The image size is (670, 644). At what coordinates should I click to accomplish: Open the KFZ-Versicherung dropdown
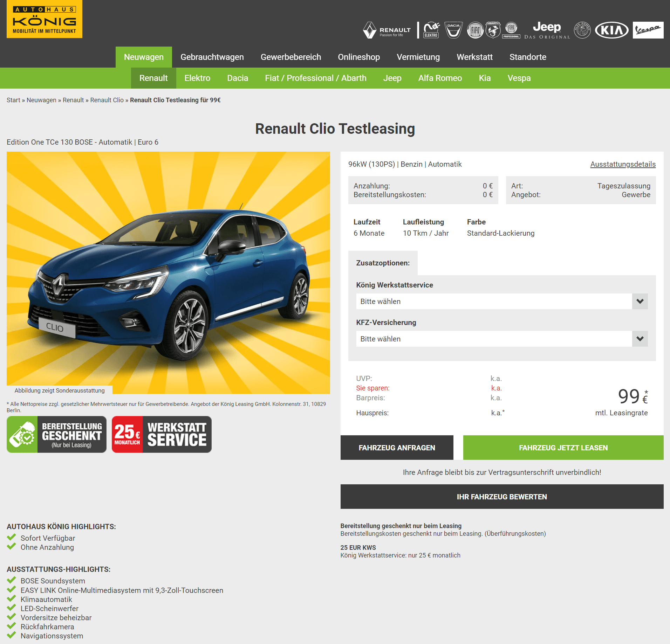(502, 339)
